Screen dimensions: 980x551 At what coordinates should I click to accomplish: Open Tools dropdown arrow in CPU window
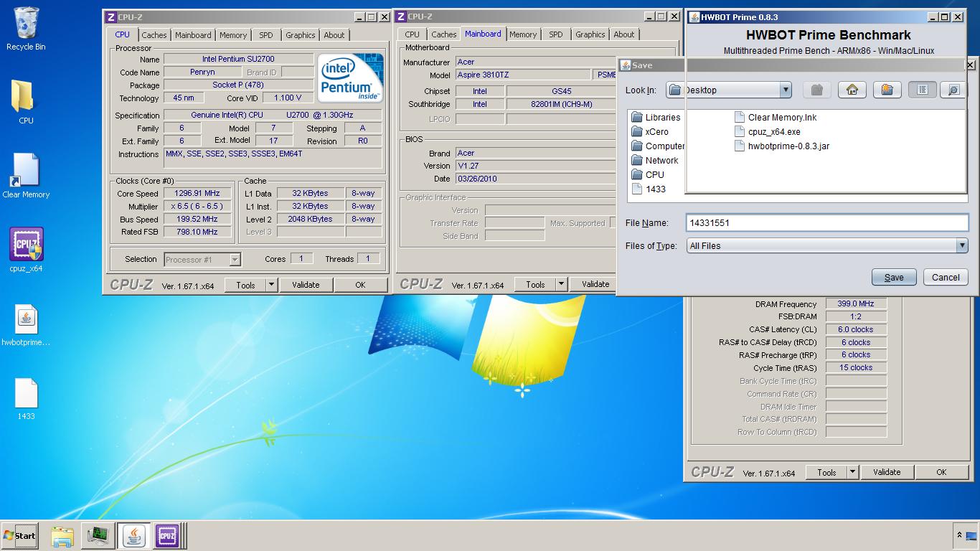[x=271, y=285]
